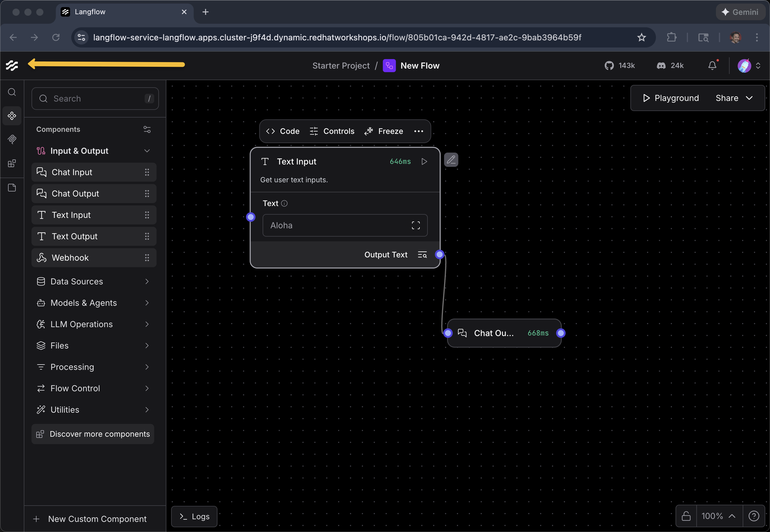Toggle the canvas lock in the bottom toolbar
The height and width of the screenshot is (532, 770).
tap(686, 516)
